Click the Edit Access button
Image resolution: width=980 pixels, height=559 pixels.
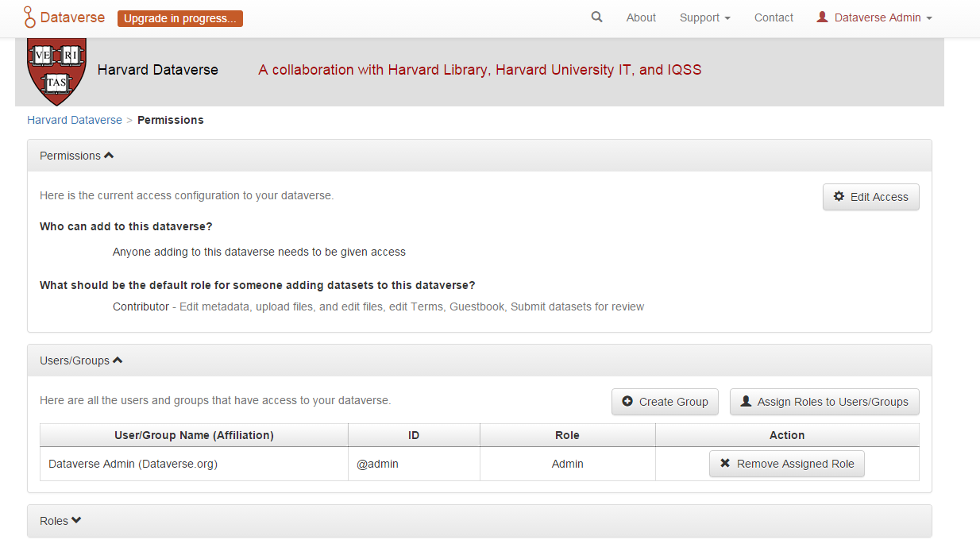click(870, 196)
